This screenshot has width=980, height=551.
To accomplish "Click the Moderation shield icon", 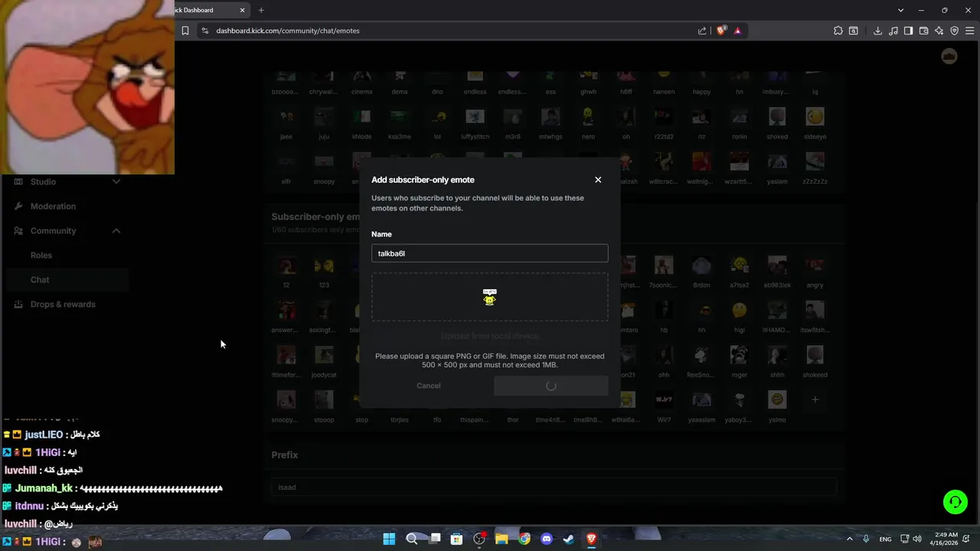I will point(18,206).
